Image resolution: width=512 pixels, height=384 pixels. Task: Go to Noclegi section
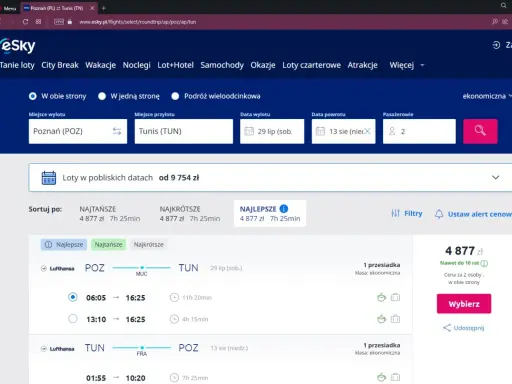[137, 65]
